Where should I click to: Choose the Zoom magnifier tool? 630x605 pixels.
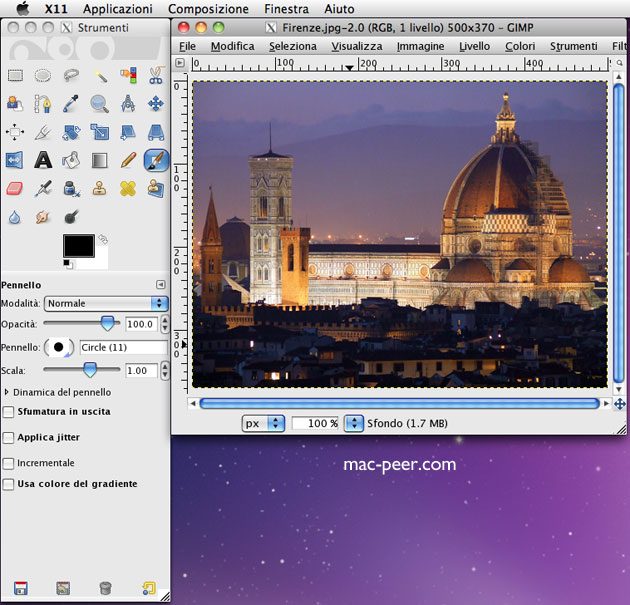[99, 103]
